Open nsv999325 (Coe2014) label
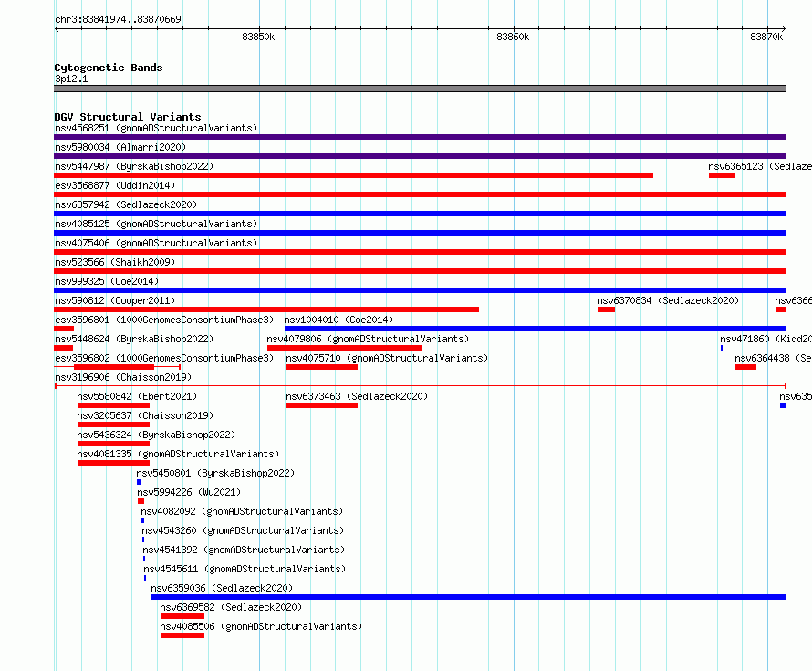Image resolution: width=812 pixels, height=671 pixels. (107, 281)
